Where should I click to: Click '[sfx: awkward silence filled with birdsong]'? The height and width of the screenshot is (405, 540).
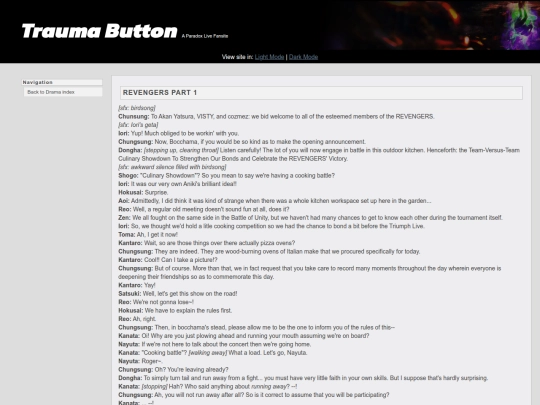click(x=172, y=167)
